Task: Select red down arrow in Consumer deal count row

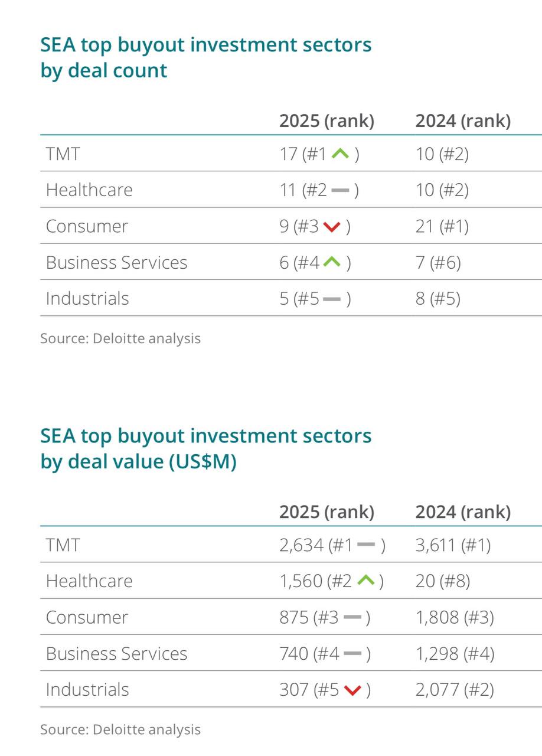Action: coord(332,227)
